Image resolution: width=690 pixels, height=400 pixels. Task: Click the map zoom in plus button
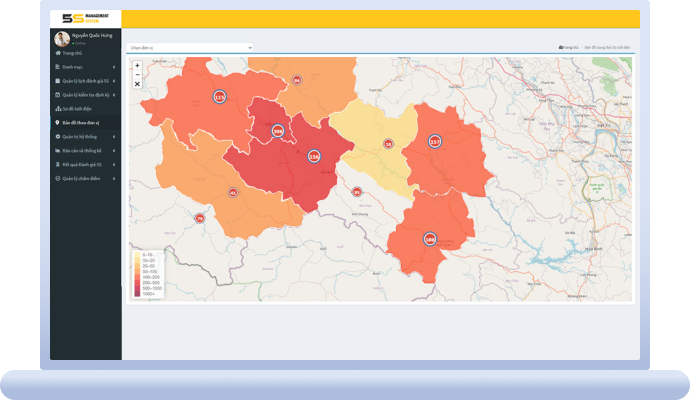[137, 65]
